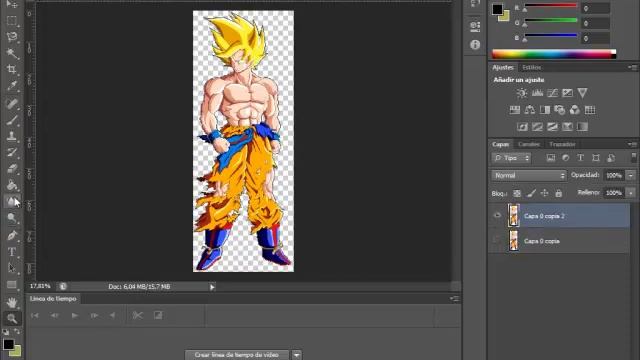
Task: Select the Healing Brush tool
Action: point(12,103)
